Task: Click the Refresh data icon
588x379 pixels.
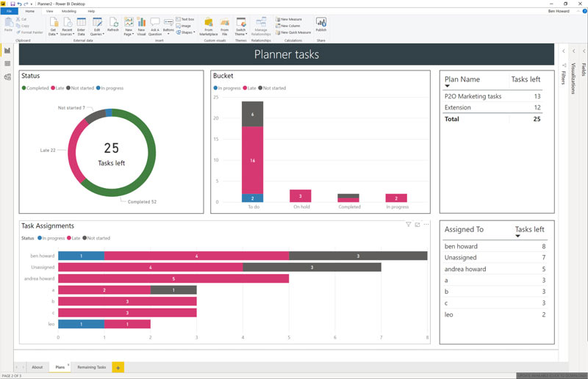Action: coord(112,24)
